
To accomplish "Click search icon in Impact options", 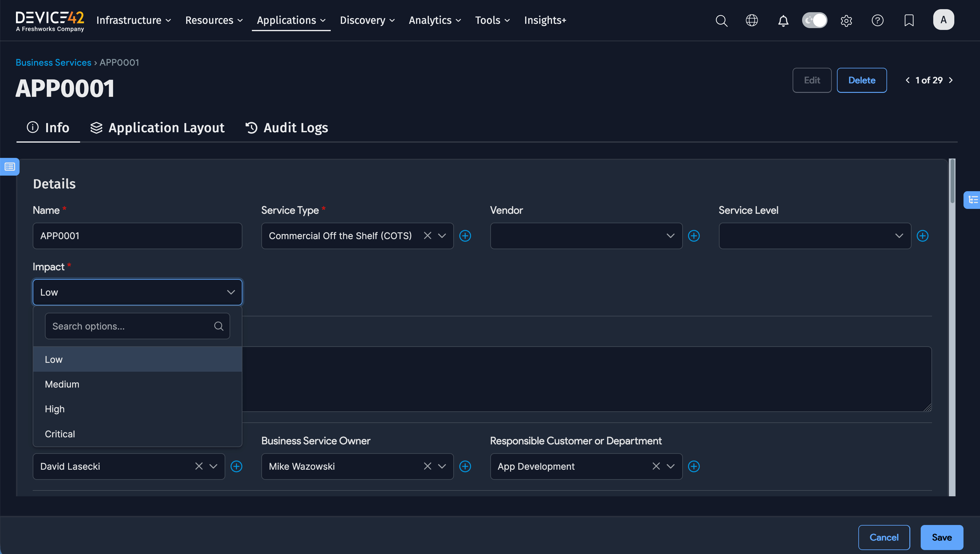I will (x=219, y=326).
